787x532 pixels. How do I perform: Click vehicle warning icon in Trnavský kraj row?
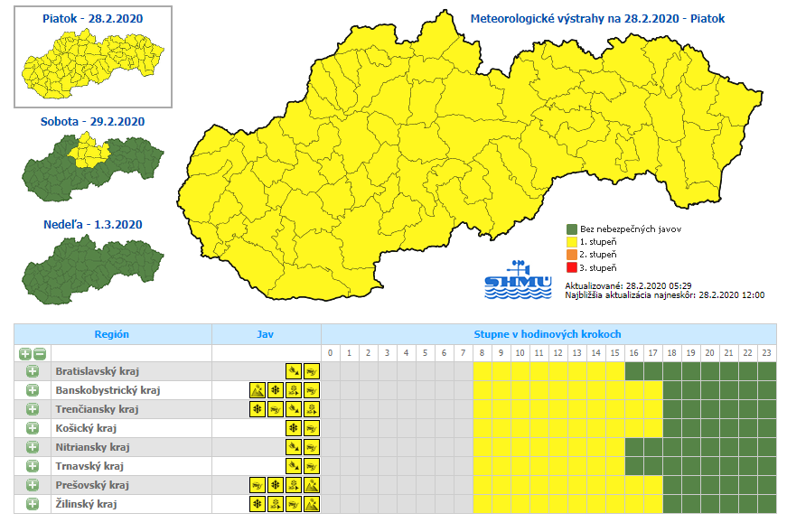pyautogui.click(x=311, y=466)
